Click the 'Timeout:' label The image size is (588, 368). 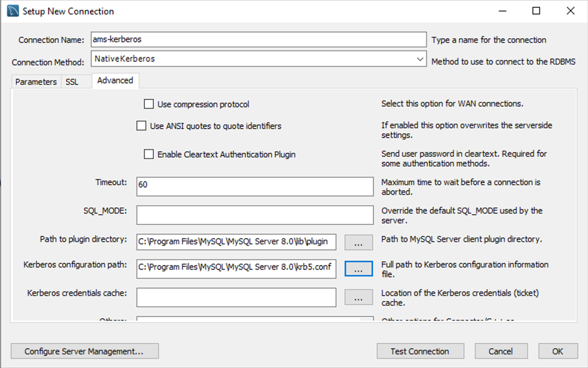pyautogui.click(x=111, y=182)
